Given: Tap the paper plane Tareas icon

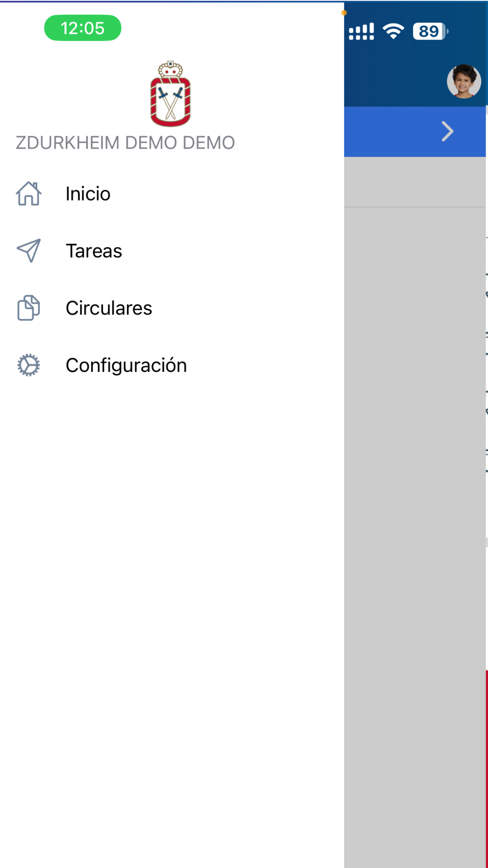Looking at the screenshot, I should (x=29, y=251).
